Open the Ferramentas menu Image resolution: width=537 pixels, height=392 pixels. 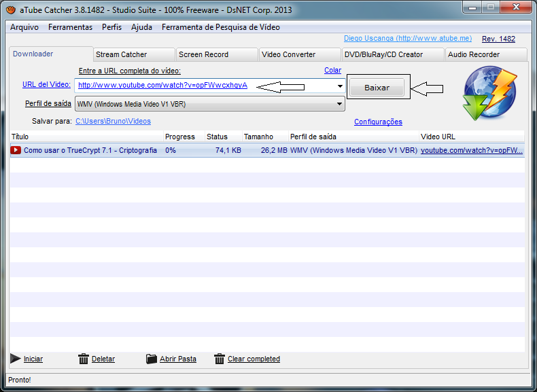coord(70,27)
